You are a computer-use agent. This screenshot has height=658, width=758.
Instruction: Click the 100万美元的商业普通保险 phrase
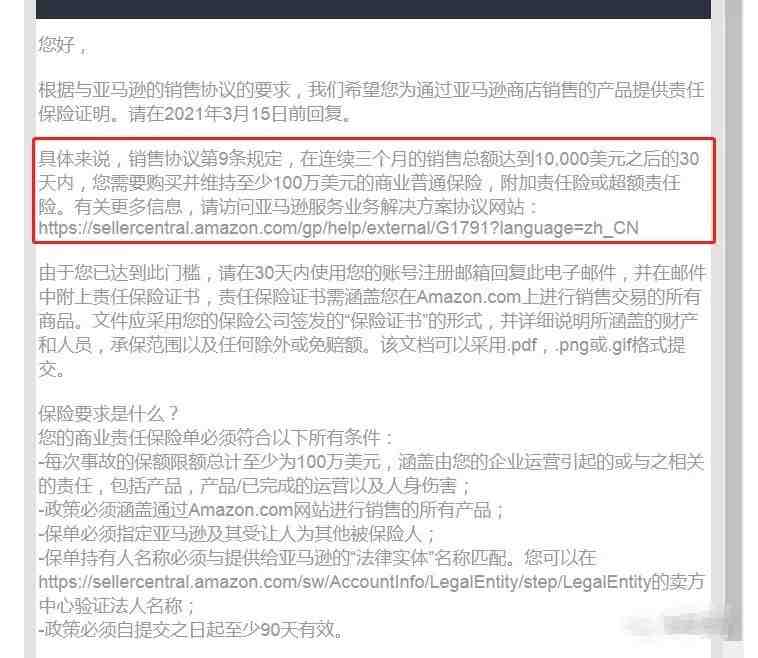[378, 183]
